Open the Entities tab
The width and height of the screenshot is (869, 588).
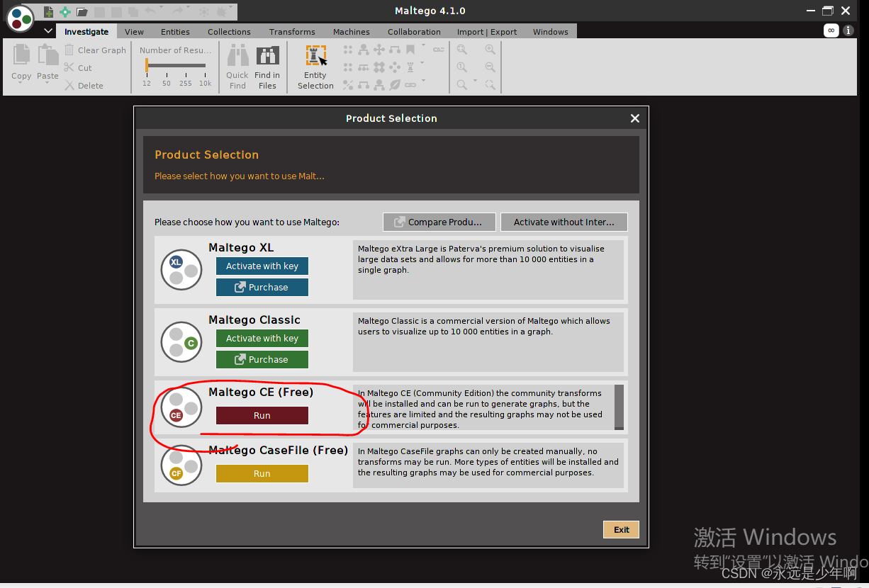[175, 32]
